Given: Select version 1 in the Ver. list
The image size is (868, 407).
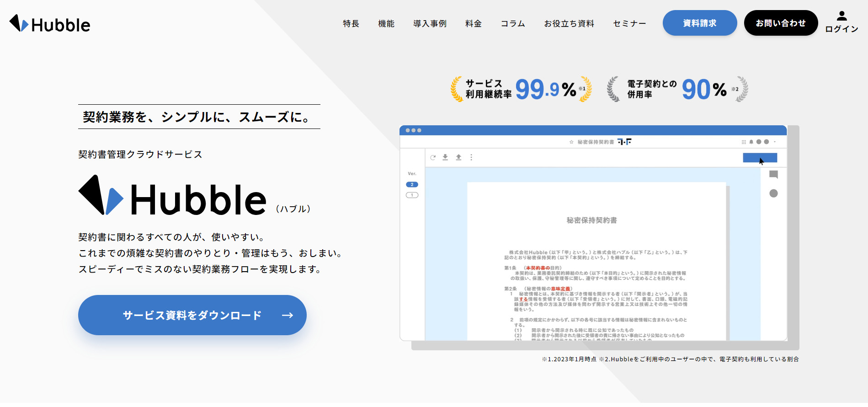Looking at the screenshot, I should point(412,195).
